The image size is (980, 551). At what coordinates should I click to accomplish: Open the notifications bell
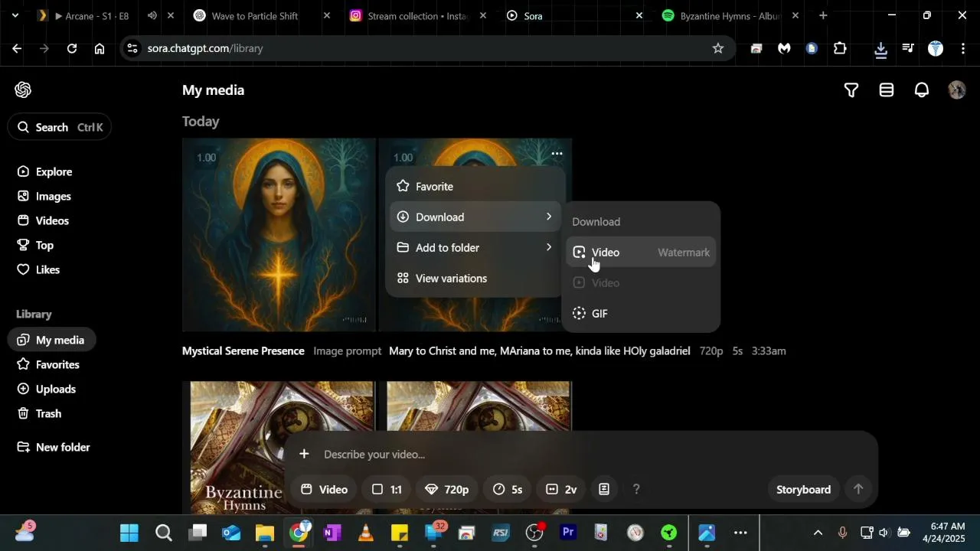922,90
